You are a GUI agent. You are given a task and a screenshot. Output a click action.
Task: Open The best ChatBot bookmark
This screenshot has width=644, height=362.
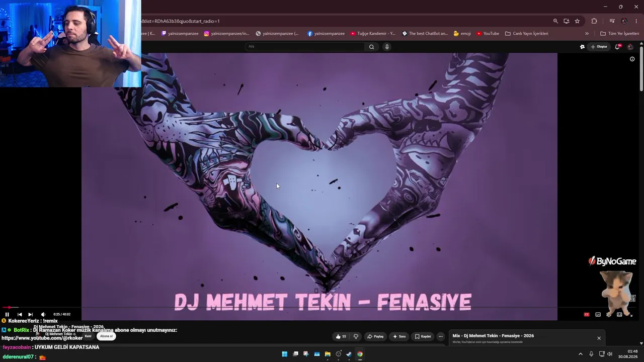(x=425, y=34)
